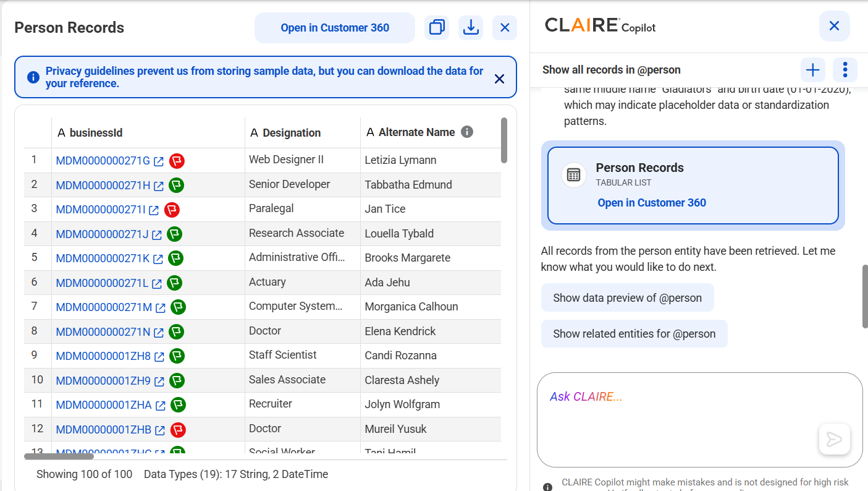Screen dimensions: 868x491
Task: Click the table icon in Person Records card
Action: tap(573, 175)
